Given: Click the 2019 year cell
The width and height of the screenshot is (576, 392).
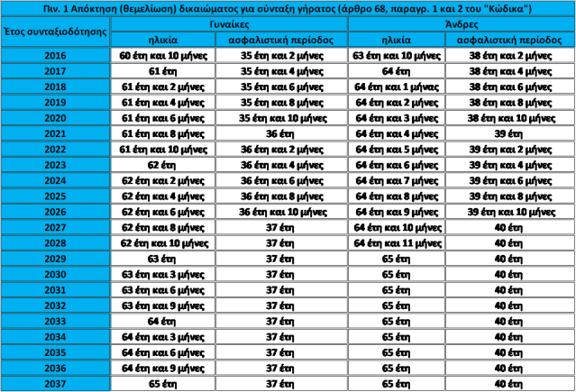Looking at the screenshot, I should pyautogui.click(x=55, y=102).
